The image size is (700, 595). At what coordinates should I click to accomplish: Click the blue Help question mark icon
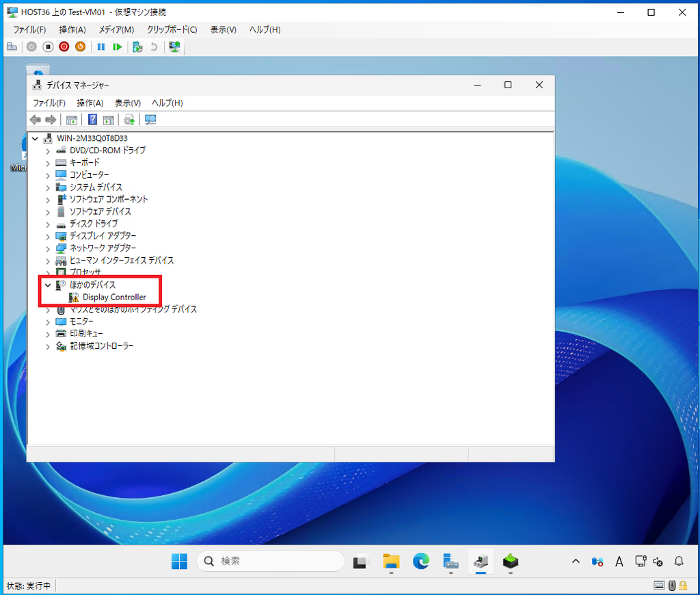[92, 120]
